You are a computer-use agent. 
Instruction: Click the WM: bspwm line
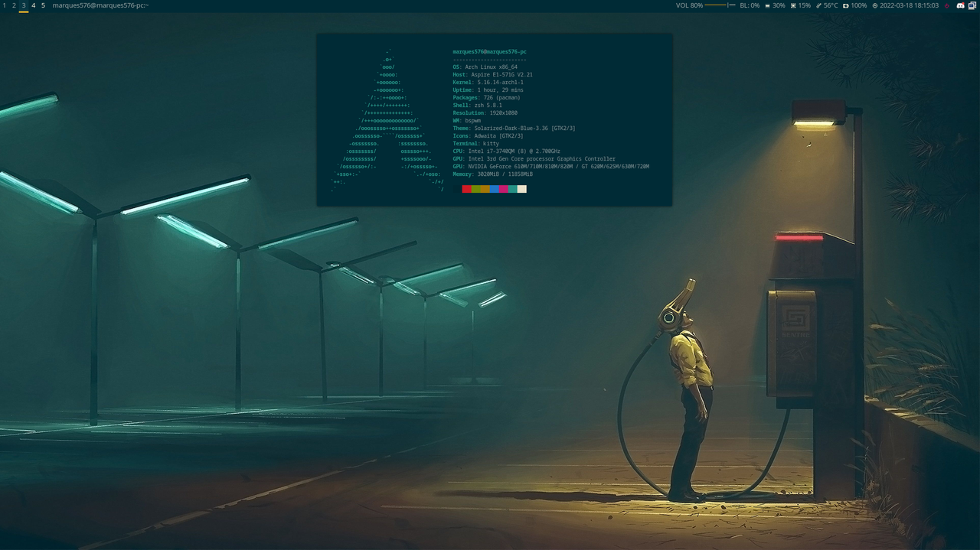[x=466, y=121]
